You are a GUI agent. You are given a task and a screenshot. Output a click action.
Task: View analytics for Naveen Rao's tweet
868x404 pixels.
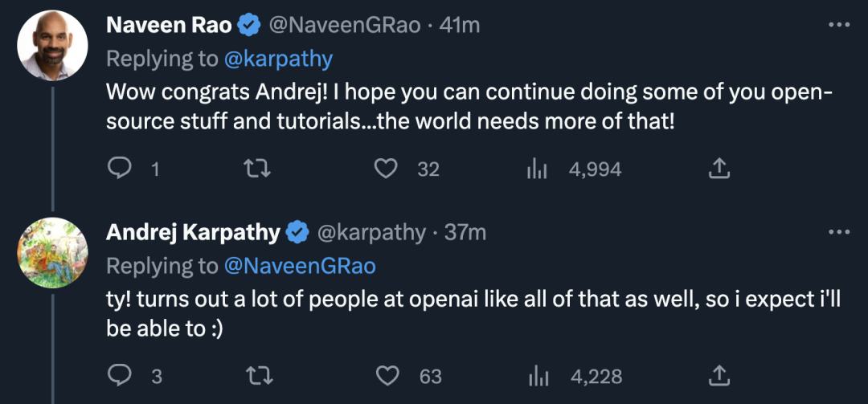click(536, 169)
